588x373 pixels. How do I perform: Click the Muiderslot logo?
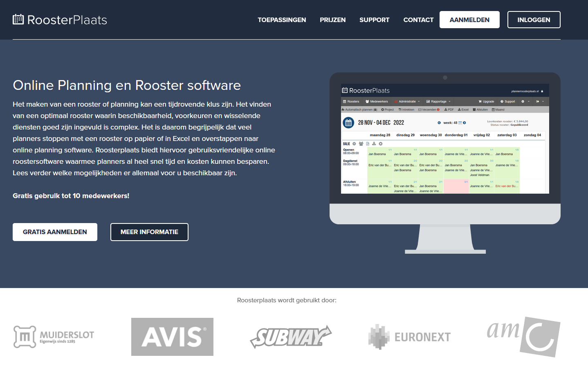[x=54, y=337]
